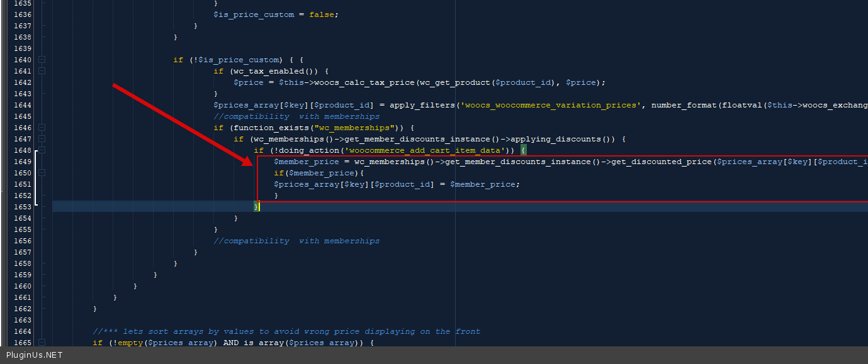Viewport: 868px width, 364px height.
Task: Click line number 1653 in the gutter
Action: point(23,207)
